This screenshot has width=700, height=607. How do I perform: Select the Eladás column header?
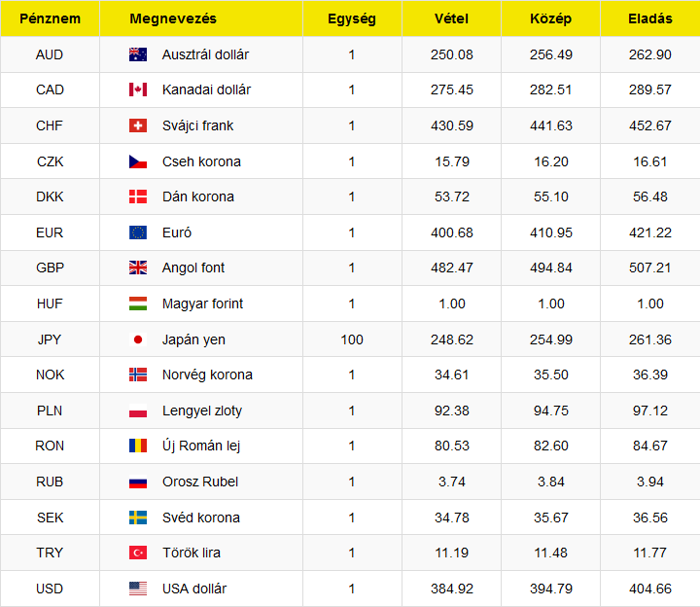tap(650, 18)
